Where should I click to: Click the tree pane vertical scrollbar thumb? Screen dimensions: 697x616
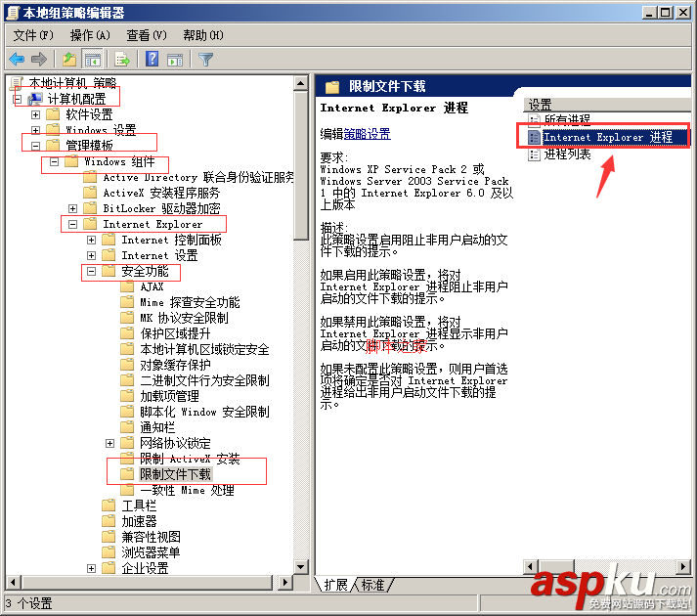coord(301,166)
